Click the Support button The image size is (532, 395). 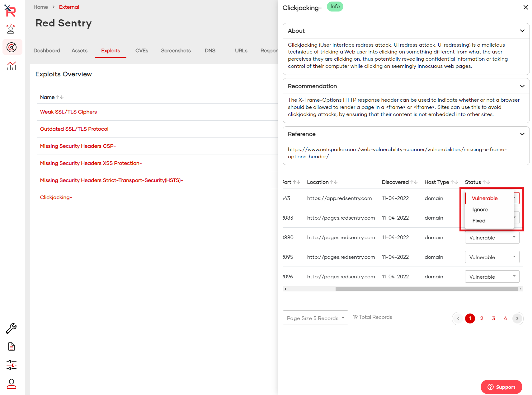click(501, 387)
